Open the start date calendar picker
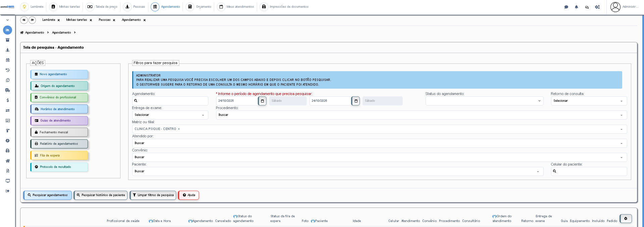 262,101
